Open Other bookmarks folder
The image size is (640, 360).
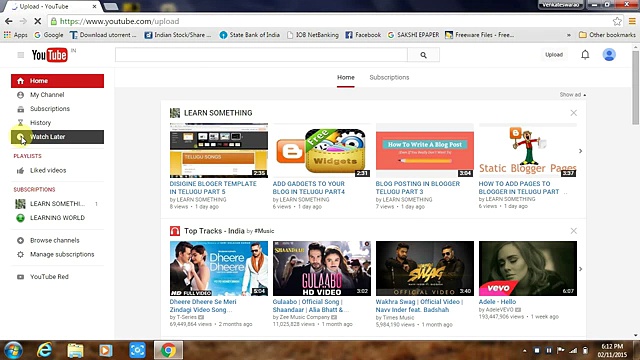click(607, 35)
